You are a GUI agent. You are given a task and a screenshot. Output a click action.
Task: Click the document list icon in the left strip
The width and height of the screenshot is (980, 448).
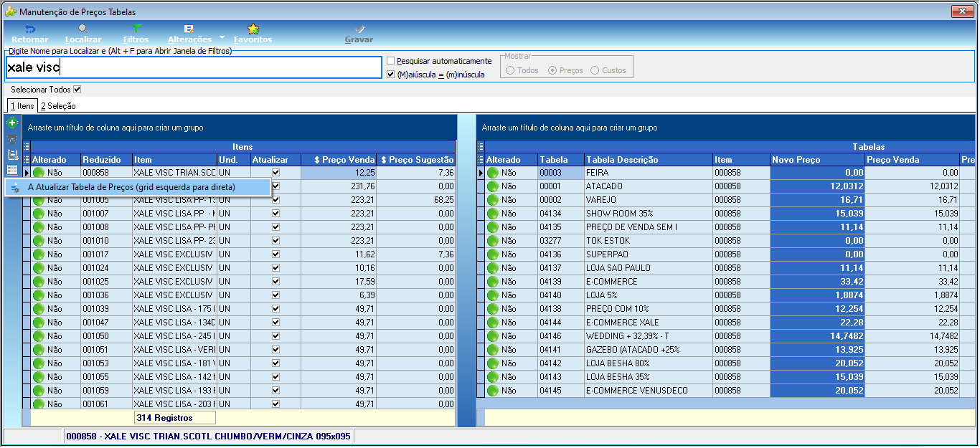12,154
